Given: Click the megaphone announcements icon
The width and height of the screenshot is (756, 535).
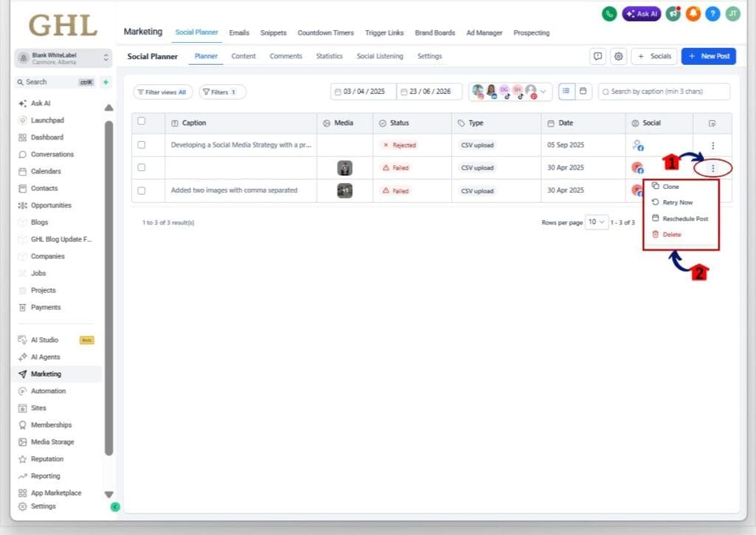Looking at the screenshot, I should coord(673,14).
